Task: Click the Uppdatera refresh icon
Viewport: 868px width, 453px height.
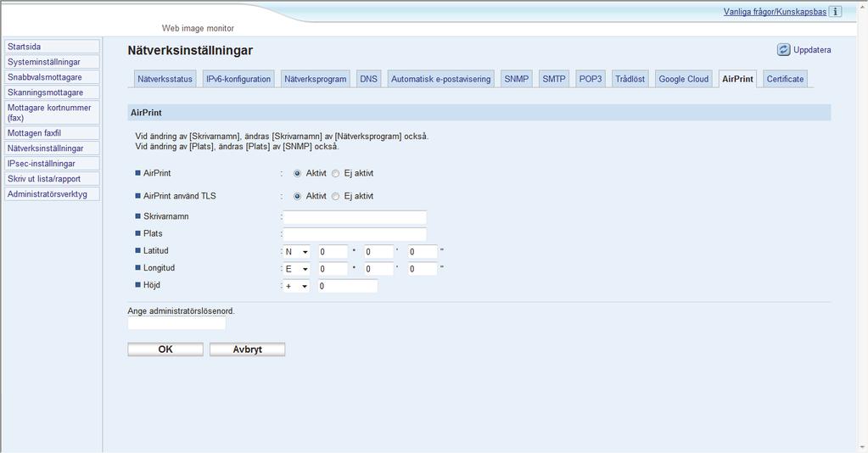Action: pyautogui.click(x=783, y=50)
